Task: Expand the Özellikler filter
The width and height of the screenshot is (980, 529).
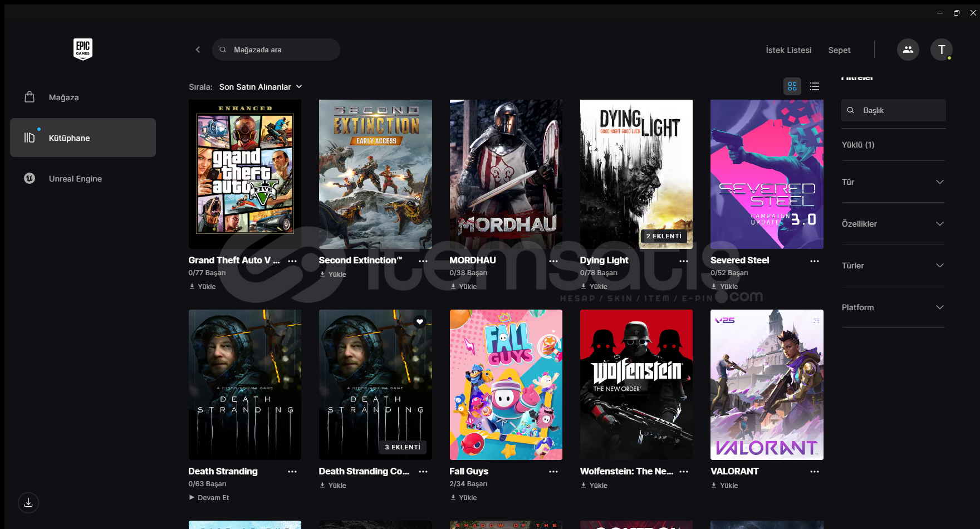Action: coord(893,224)
